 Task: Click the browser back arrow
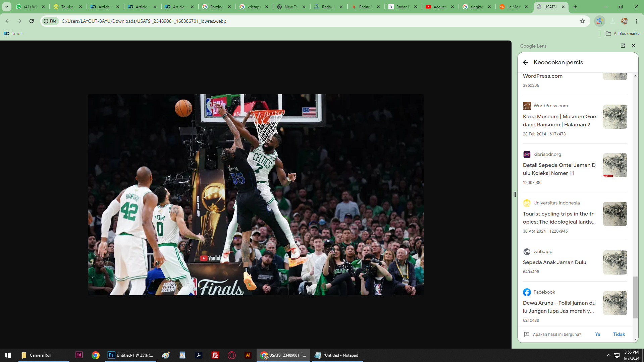pyautogui.click(x=7, y=21)
